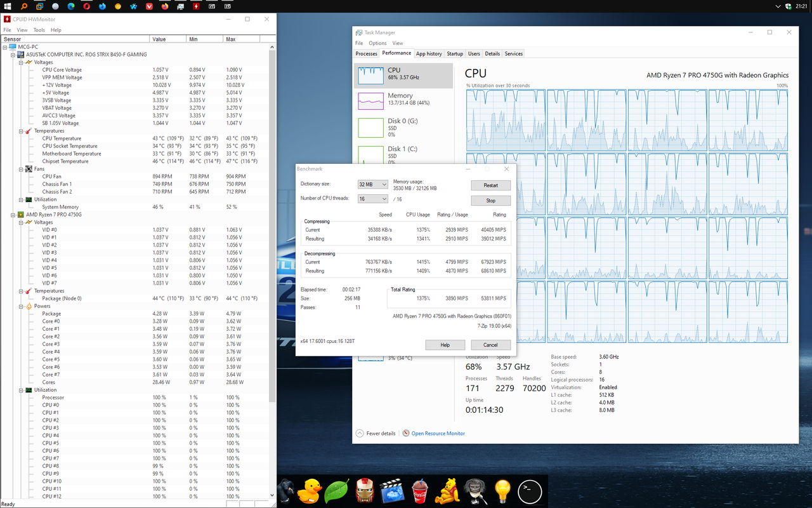Click the Sensor column header

click(75, 39)
